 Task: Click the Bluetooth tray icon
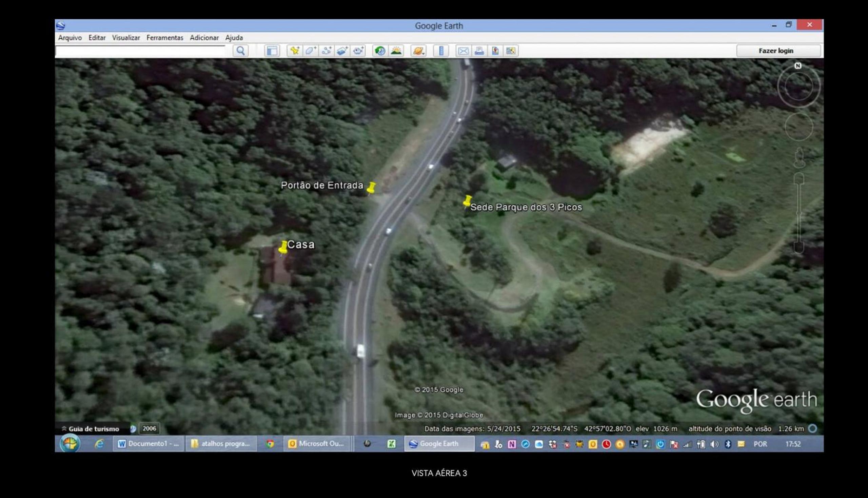click(x=728, y=444)
